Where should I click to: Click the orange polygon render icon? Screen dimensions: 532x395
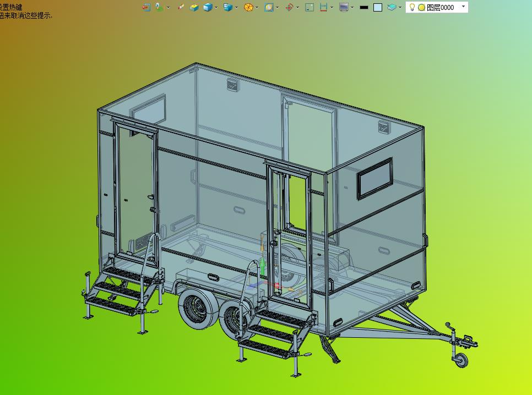(x=248, y=7)
